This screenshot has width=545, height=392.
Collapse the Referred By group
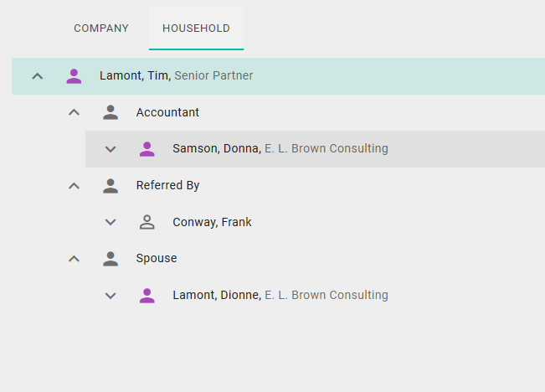(74, 186)
